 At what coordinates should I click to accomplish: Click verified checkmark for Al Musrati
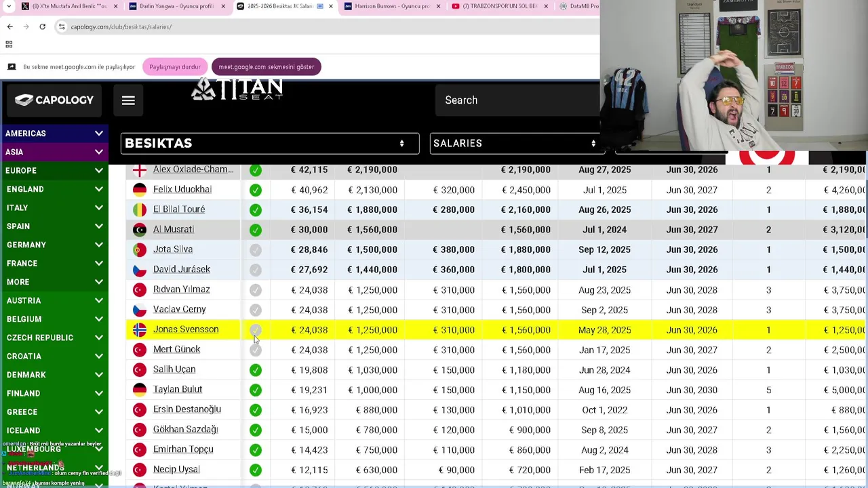pos(256,230)
